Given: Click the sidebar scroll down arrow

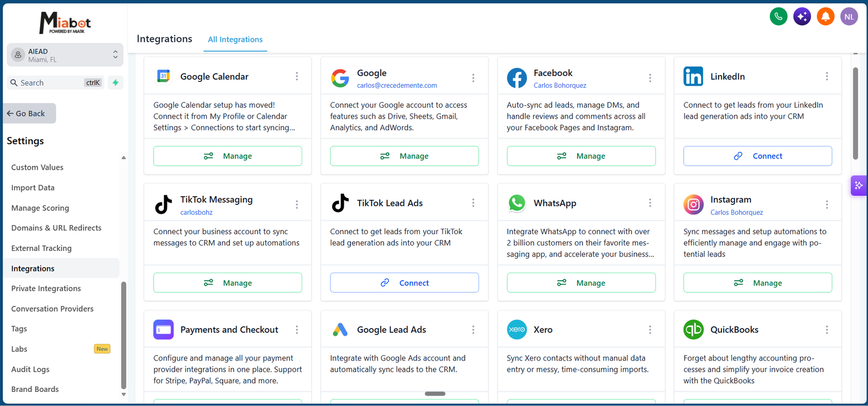Looking at the screenshot, I should 124,395.
